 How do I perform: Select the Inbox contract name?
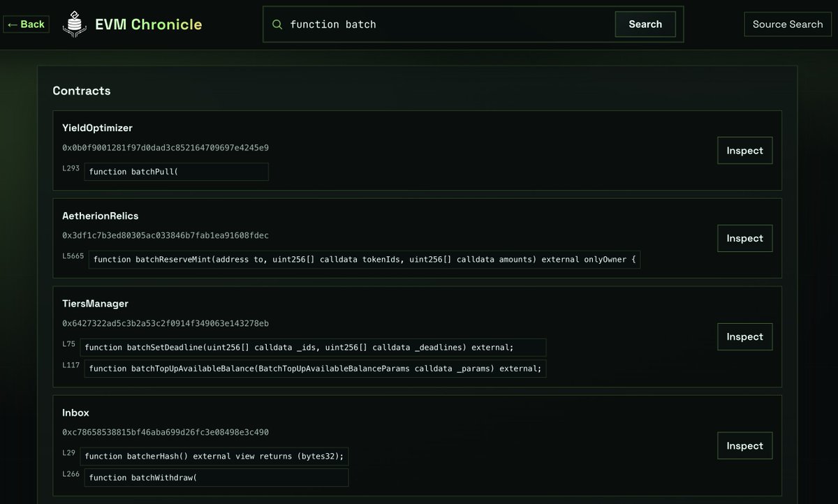(75, 413)
